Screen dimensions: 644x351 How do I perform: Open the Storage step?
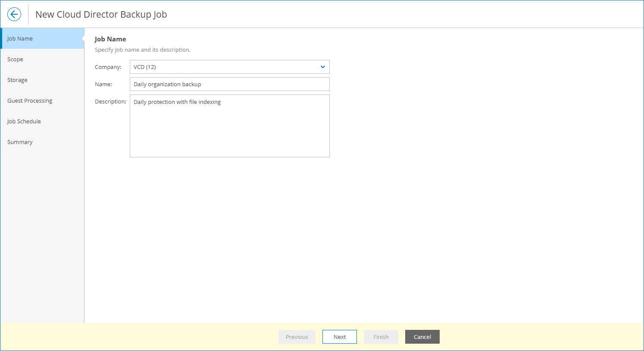click(x=42, y=80)
